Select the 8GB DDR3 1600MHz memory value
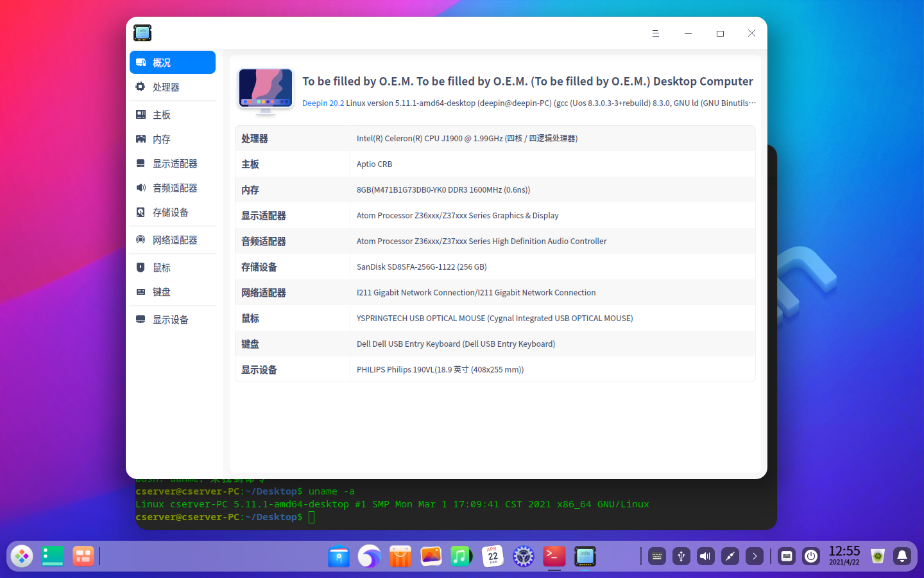The height and width of the screenshot is (578, 924). click(x=443, y=189)
